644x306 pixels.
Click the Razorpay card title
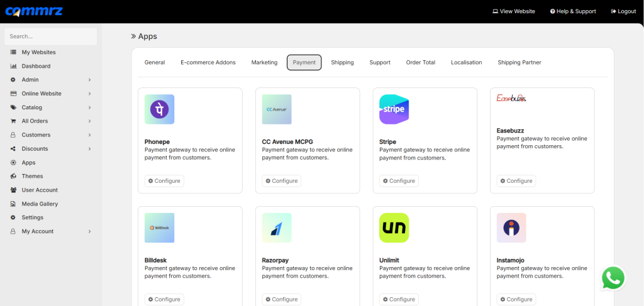pos(275,261)
